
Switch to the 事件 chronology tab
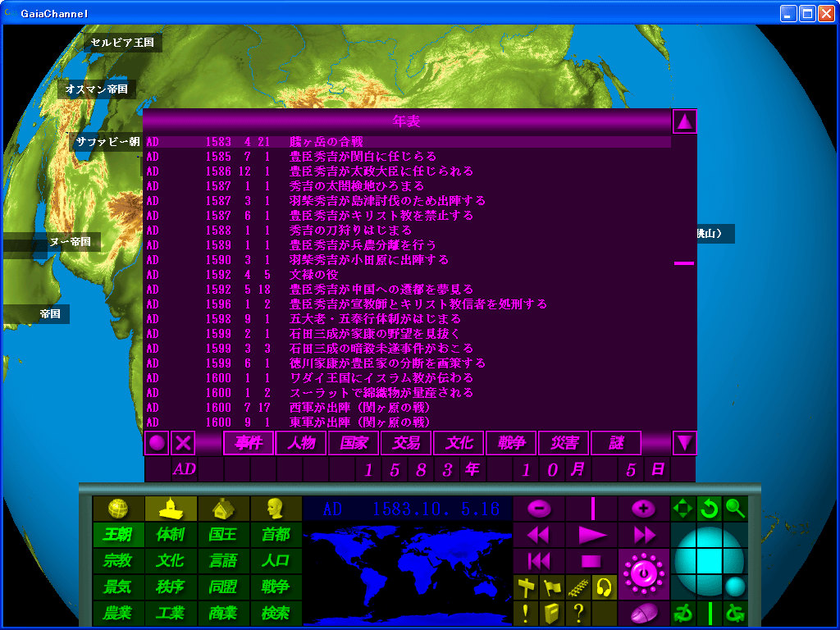click(x=249, y=443)
